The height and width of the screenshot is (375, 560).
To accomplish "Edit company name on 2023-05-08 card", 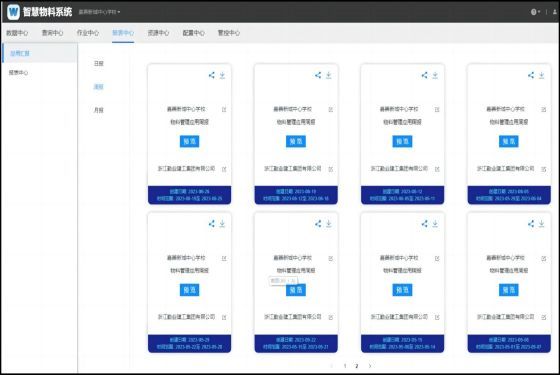I will point(544,317).
